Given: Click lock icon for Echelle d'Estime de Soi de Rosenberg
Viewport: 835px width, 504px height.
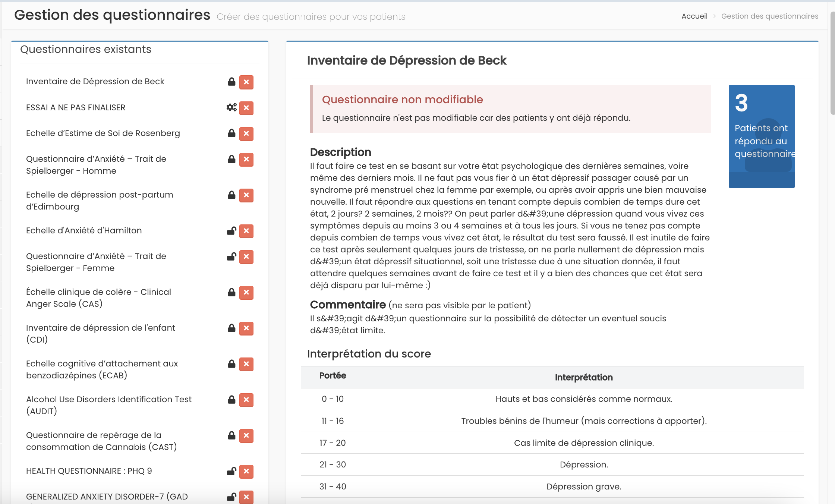Looking at the screenshot, I should 231,133.
